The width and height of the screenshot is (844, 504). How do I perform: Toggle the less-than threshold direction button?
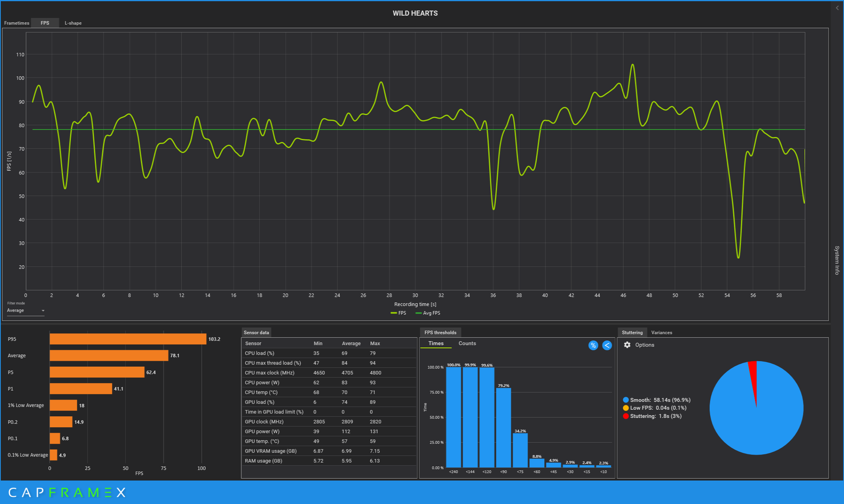click(x=607, y=345)
